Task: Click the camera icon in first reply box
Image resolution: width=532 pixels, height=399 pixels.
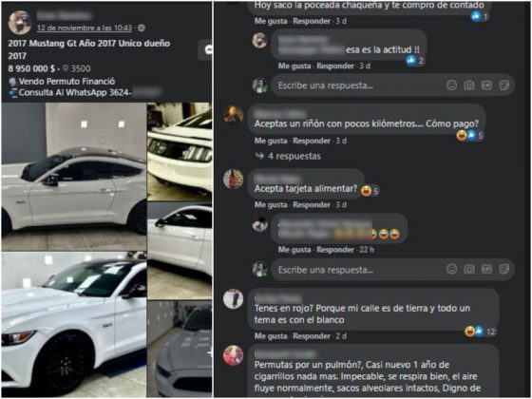Action: tap(469, 85)
